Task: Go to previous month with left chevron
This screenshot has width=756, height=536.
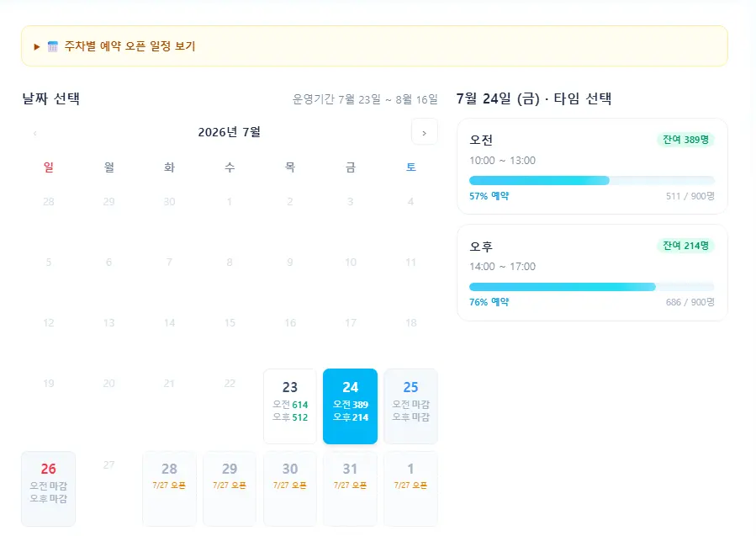Action: click(34, 133)
